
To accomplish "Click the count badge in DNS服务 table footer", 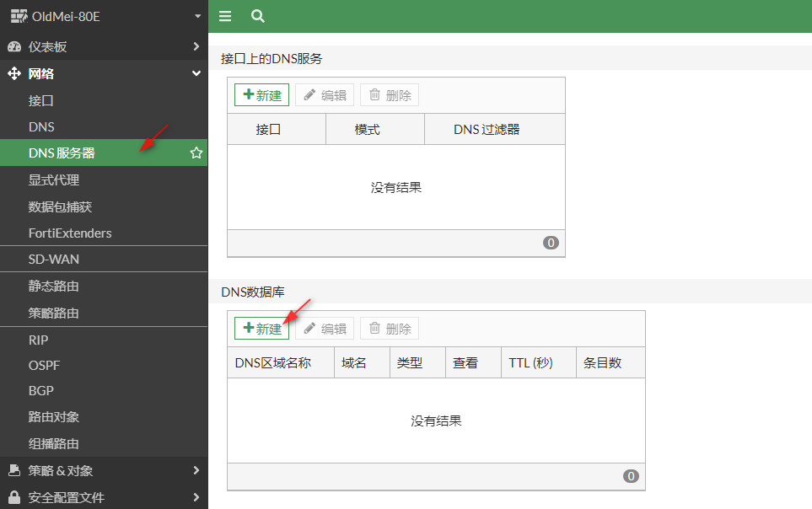I will pos(551,243).
